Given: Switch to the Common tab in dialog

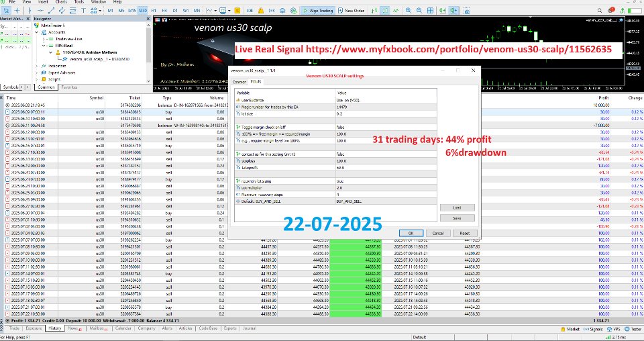Looking at the screenshot, I should [x=239, y=82].
